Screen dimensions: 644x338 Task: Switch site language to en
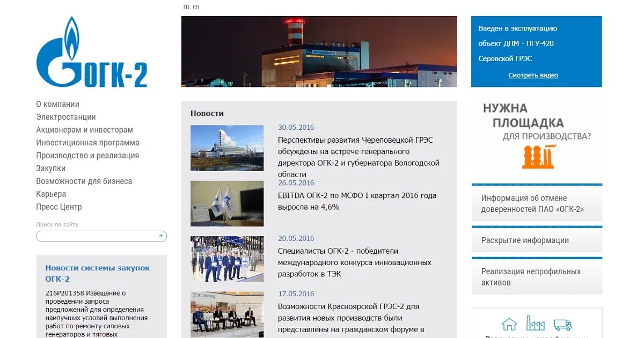[195, 6]
